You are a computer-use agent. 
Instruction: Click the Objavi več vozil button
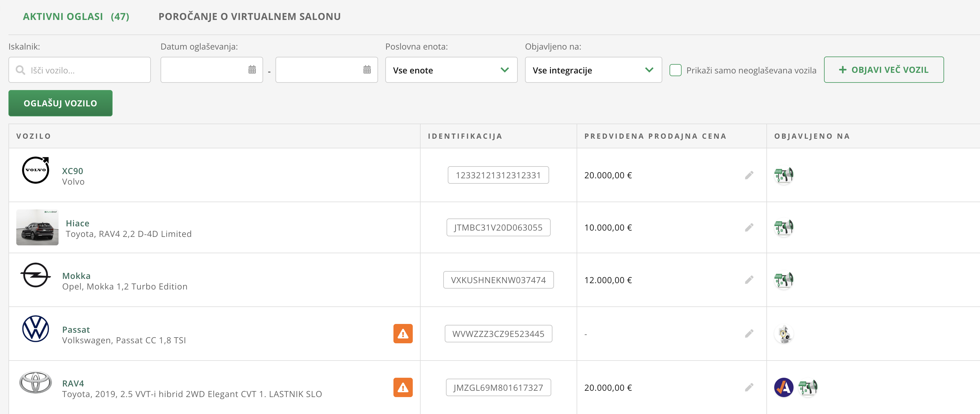click(x=883, y=70)
